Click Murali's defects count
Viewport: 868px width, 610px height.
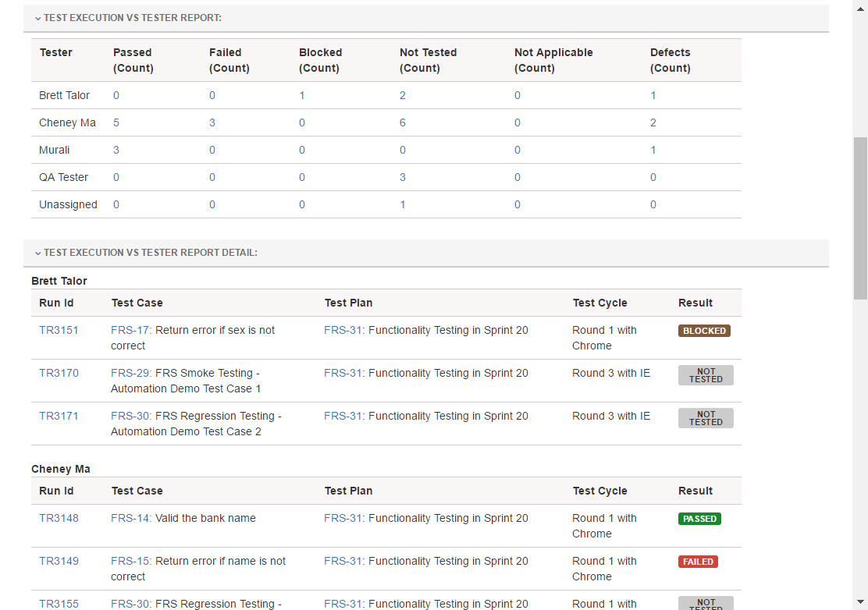coord(653,150)
